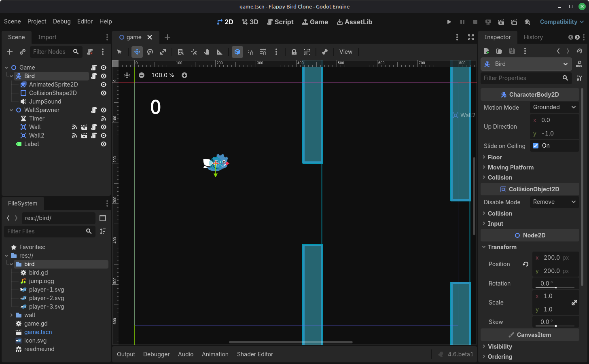Switch to the Script workspace

pyautogui.click(x=280, y=22)
